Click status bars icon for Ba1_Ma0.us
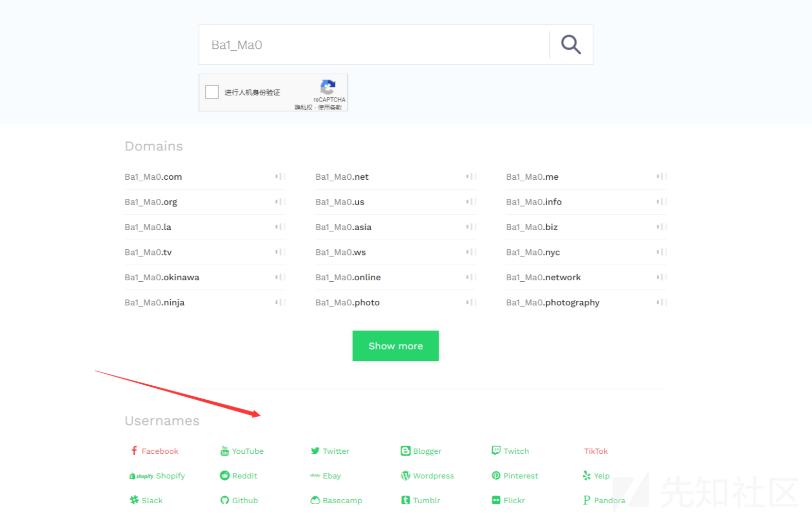The width and height of the screenshot is (812, 518). 471,202
